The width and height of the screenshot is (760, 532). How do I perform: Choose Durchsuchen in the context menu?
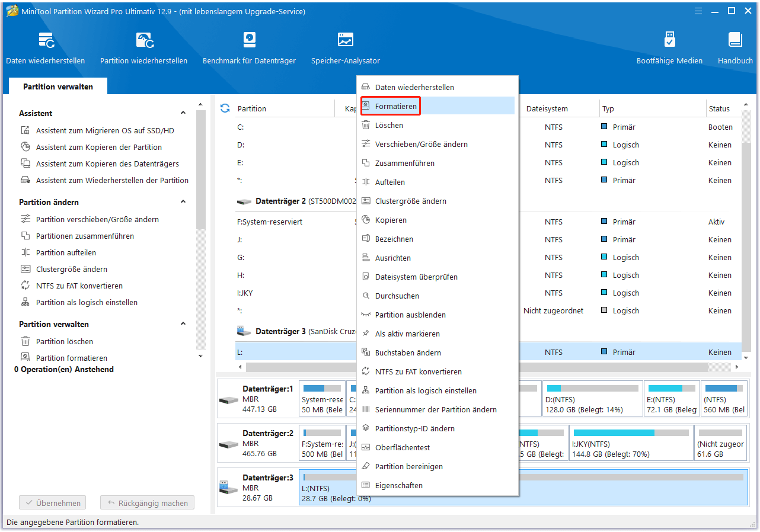click(x=438, y=296)
